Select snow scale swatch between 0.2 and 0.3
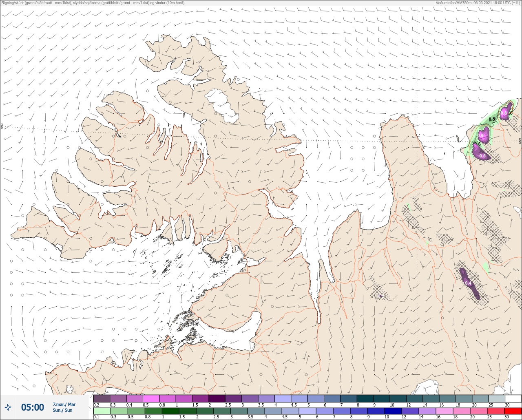This screenshot has height=420, width=522. pyautogui.click(x=102, y=398)
